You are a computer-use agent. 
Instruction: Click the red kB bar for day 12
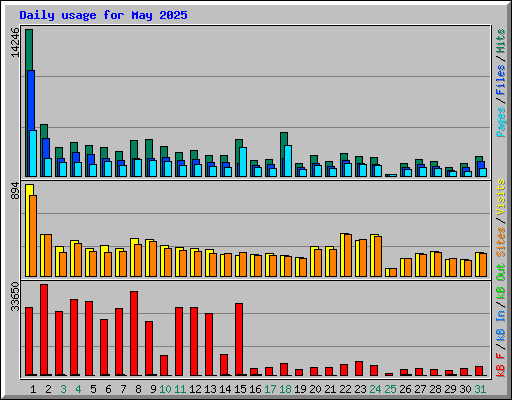pyautogui.click(x=194, y=342)
